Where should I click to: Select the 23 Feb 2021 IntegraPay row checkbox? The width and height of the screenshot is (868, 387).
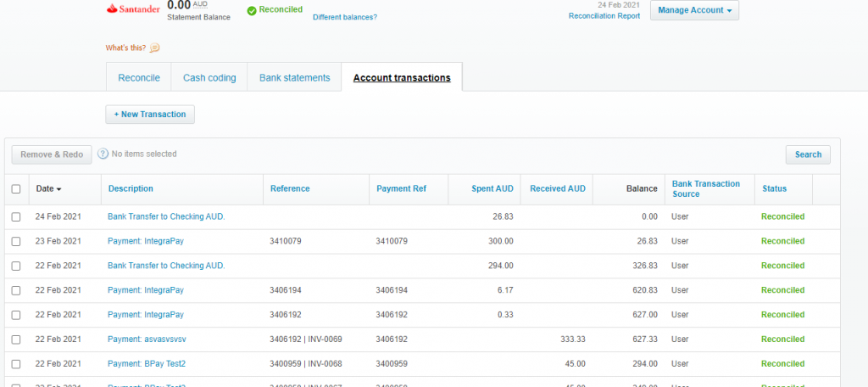coord(16,242)
